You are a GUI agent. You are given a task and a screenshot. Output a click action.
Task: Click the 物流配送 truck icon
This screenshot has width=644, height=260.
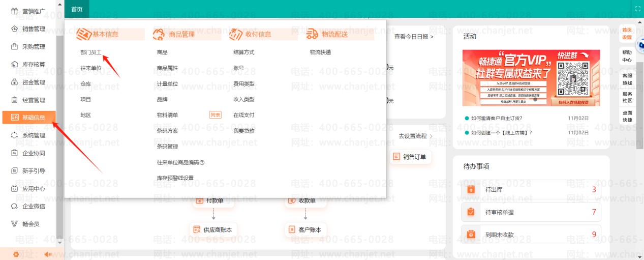click(x=312, y=34)
